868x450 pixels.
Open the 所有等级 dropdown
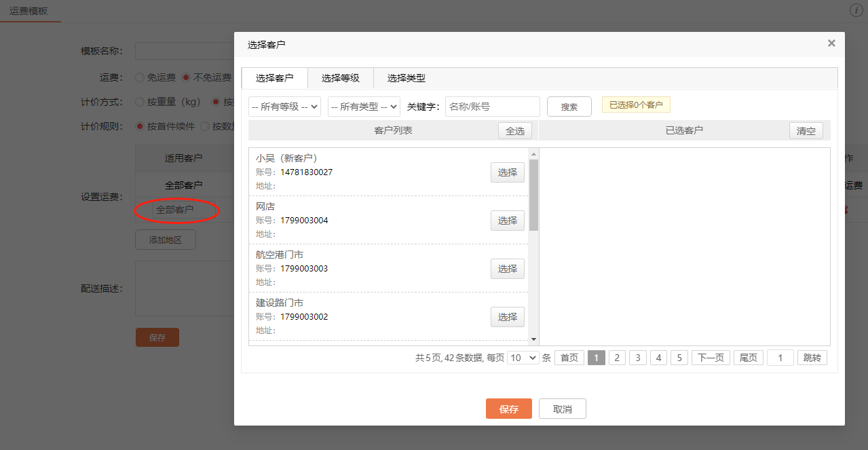[284, 107]
